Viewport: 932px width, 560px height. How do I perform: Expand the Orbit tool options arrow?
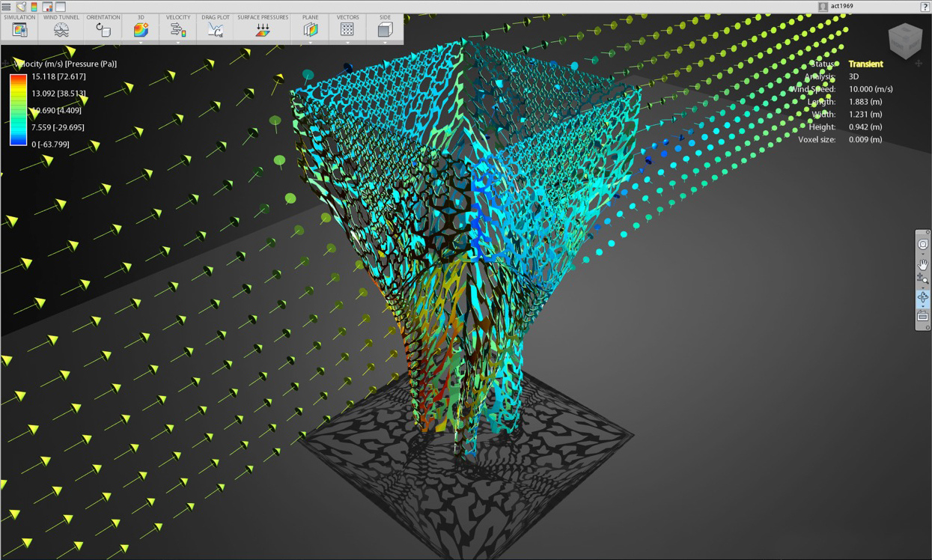coord(923,305)
